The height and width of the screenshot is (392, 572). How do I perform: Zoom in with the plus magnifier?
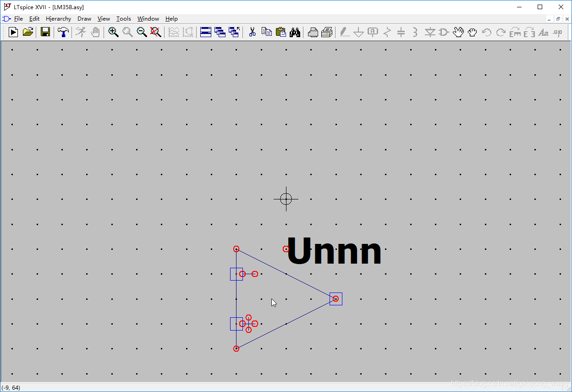coord(113,32)
